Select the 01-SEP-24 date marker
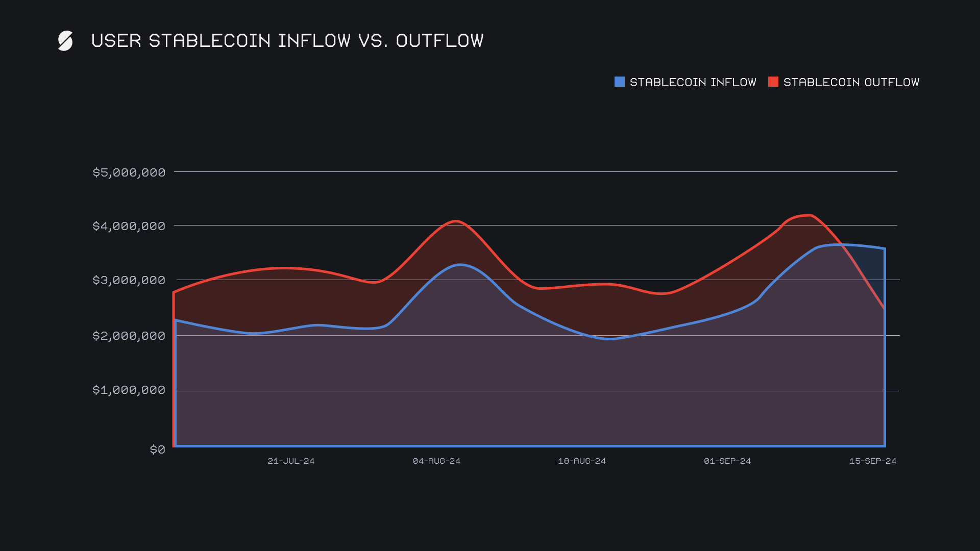This screenshot has height=551, width=980. pyautogui.click(x=727, y=461)
